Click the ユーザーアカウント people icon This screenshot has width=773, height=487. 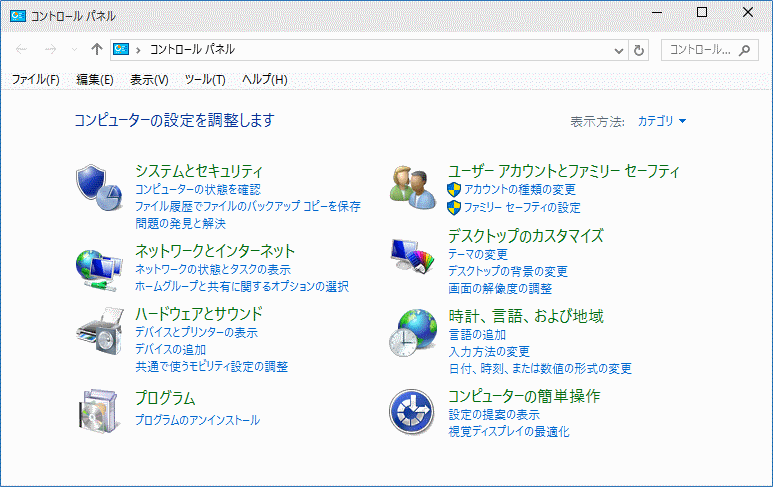click(413, 188)
